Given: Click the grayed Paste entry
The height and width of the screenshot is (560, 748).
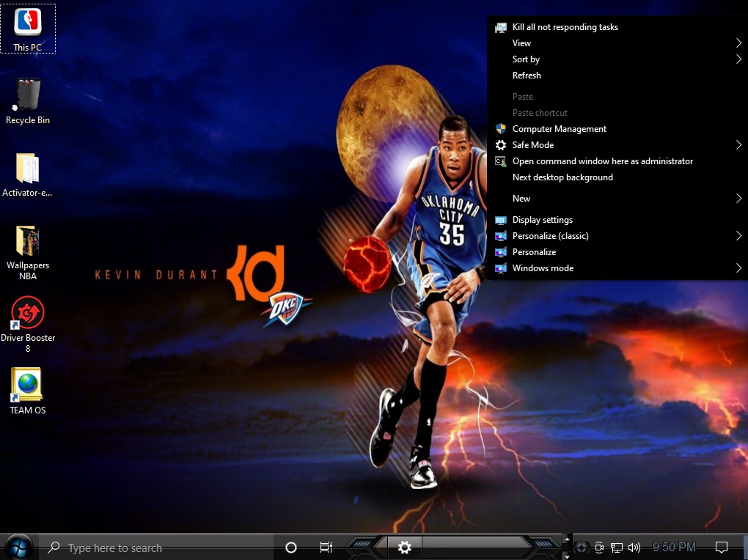Looking at the screenshot, I should click(x=523, y=96).
